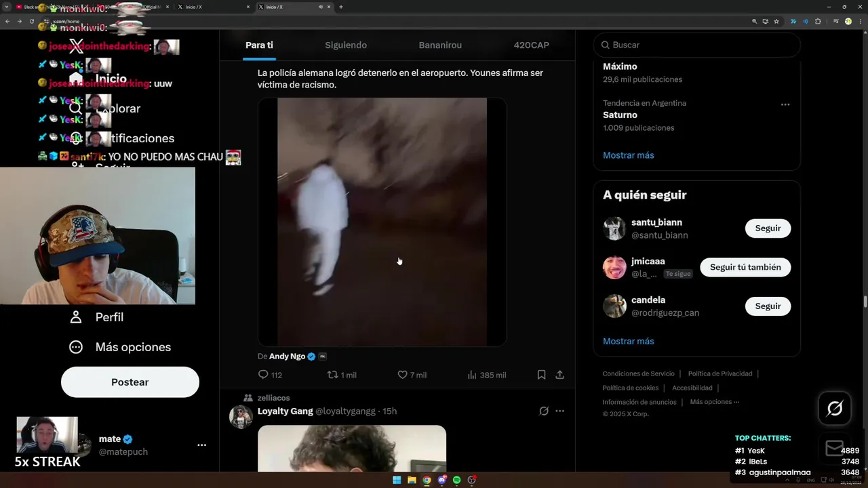868x488 pixels.
Task: Open the santu_biann profile avatar
Action: [x=614, y=228]
